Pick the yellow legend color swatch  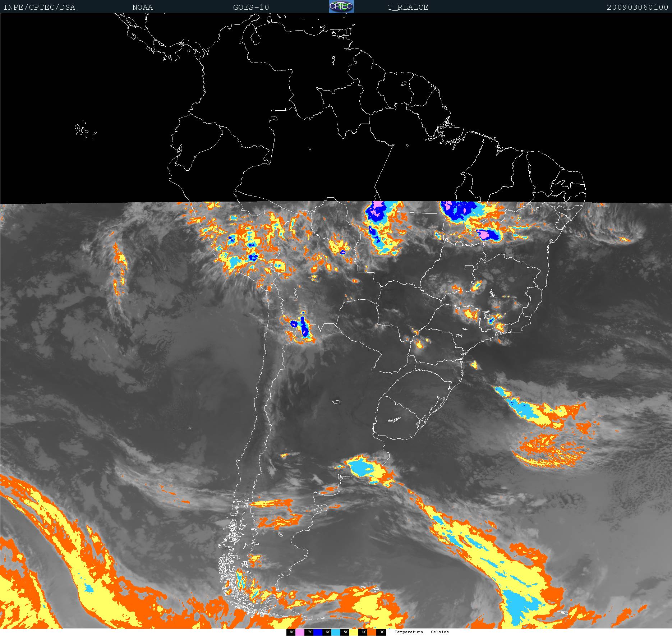(x=354, y=632)
